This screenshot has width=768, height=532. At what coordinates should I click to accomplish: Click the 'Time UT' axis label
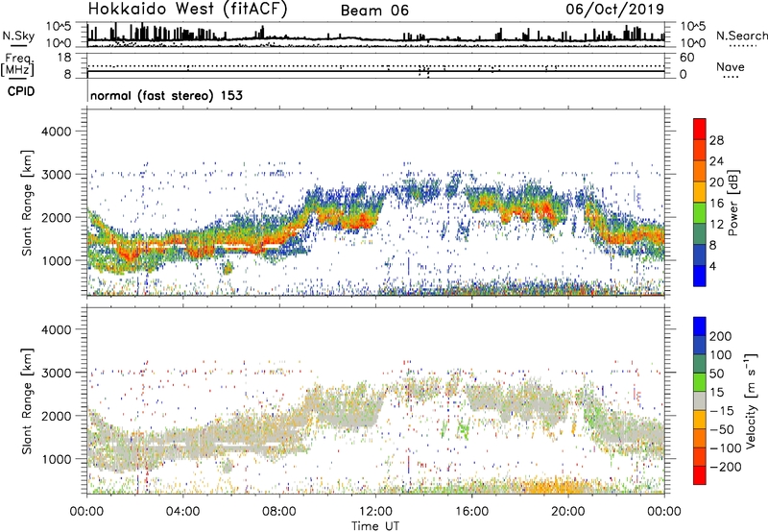point(375,526)
